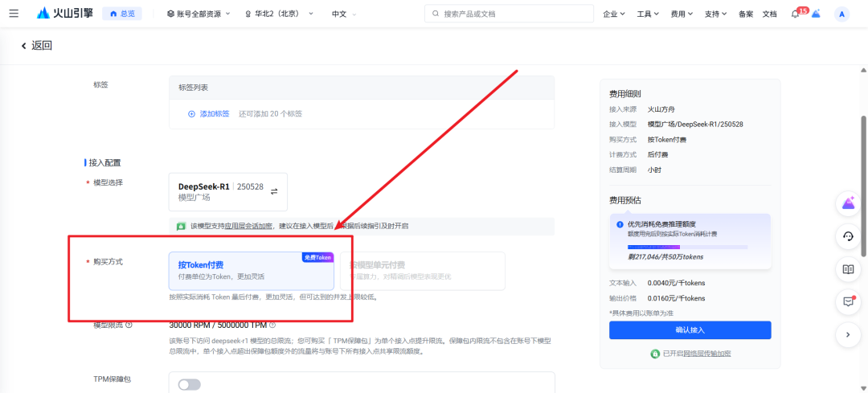
Task: Click the search magnifier icon
Action: [x=436, y=14]
